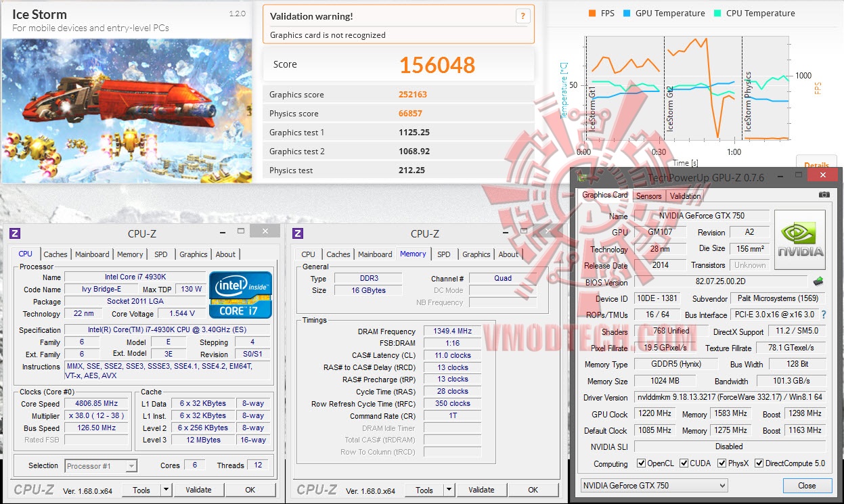Open the Processor #1 selection dropdown
844x504 pixels.
click(x=101, y=465)
